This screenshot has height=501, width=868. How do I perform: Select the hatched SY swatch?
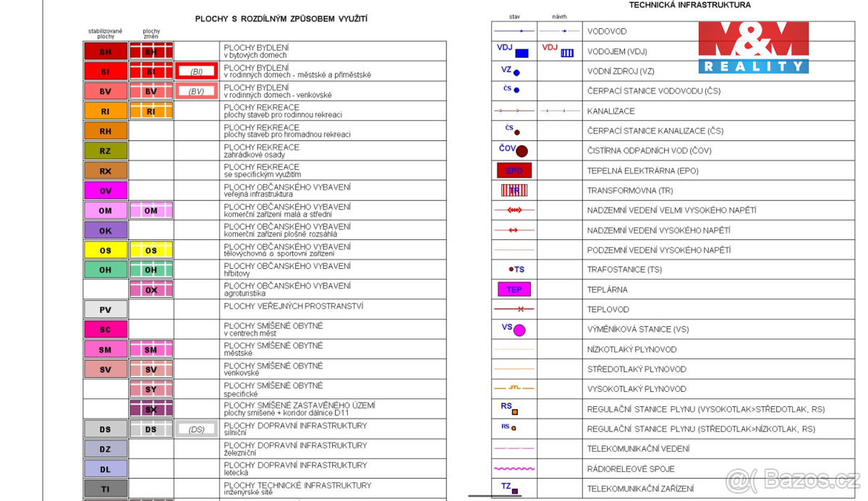(x=151, y=389)
